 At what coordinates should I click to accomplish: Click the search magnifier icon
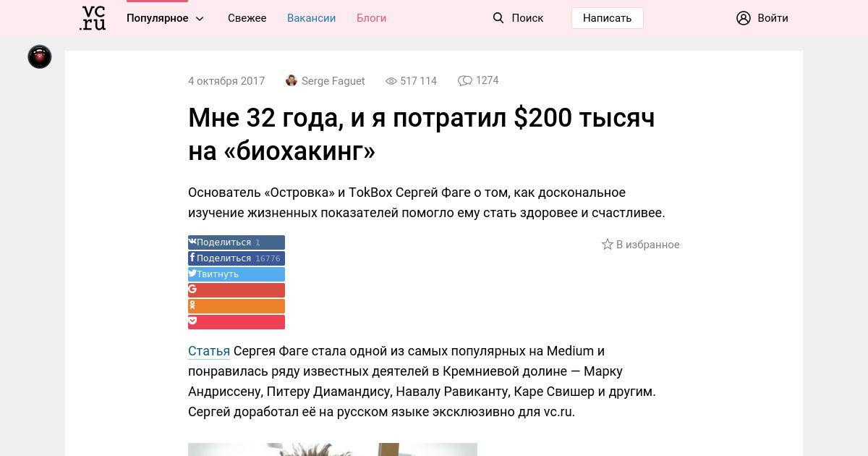click(498, 18)
